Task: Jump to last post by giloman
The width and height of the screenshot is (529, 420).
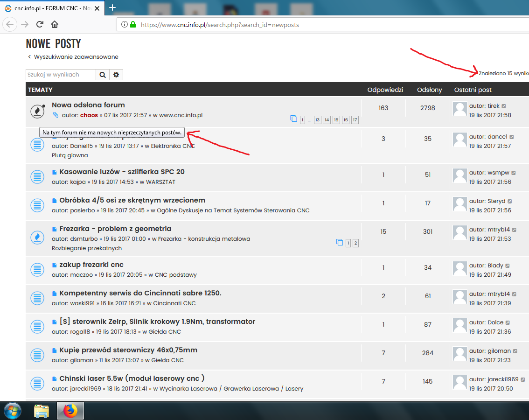Action: click(515, 351)
